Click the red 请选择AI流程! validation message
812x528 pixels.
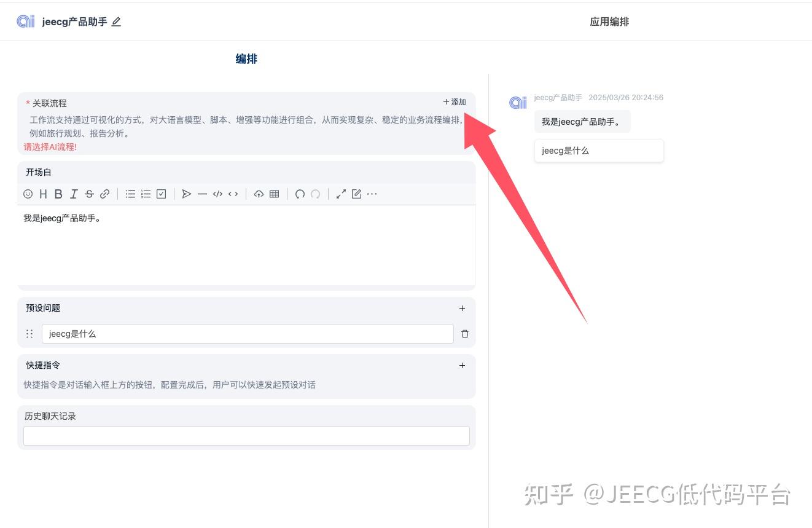click(50, 147)
